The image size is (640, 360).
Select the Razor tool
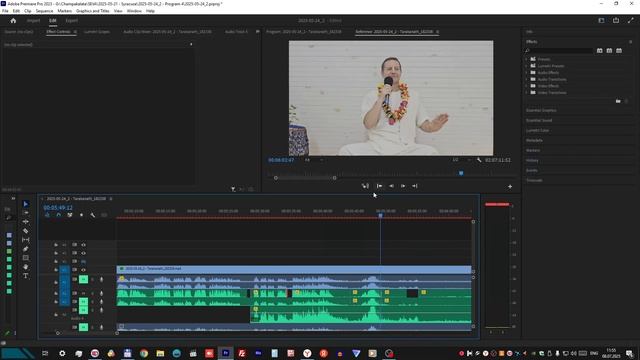click(x=25, y=231)
